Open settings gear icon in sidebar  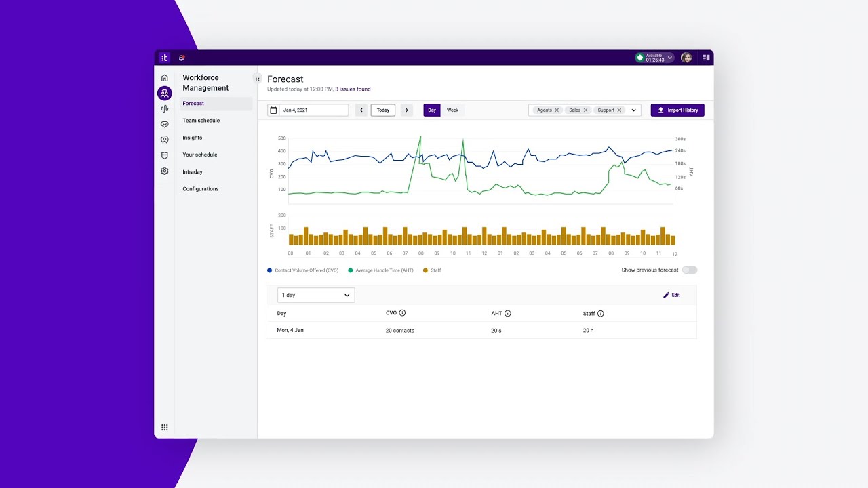[x=164, y=171]
